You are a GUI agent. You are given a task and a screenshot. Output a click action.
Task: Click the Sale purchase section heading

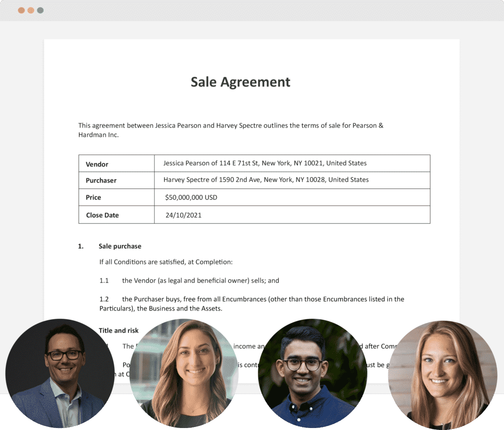click(120, 246)
